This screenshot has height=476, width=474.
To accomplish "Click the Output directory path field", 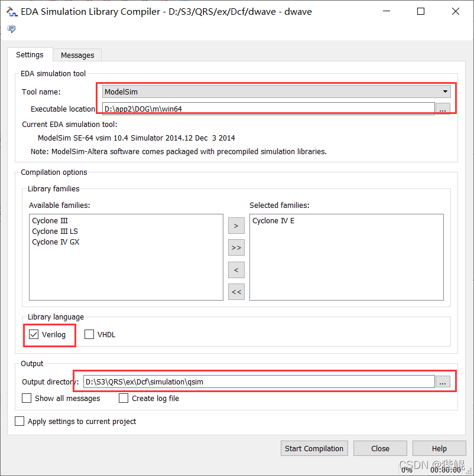I will pyautogui.click(x=259, y=382).
